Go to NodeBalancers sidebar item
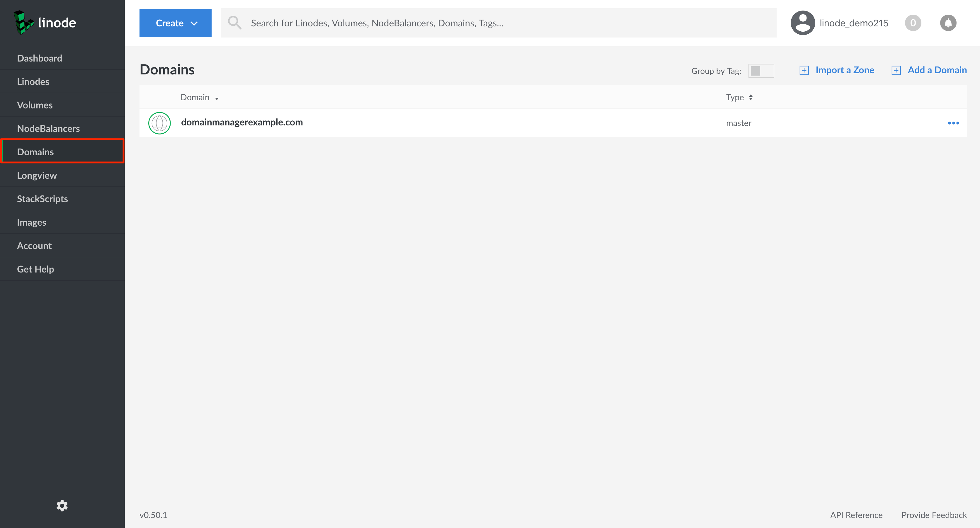 pos(48,129)
